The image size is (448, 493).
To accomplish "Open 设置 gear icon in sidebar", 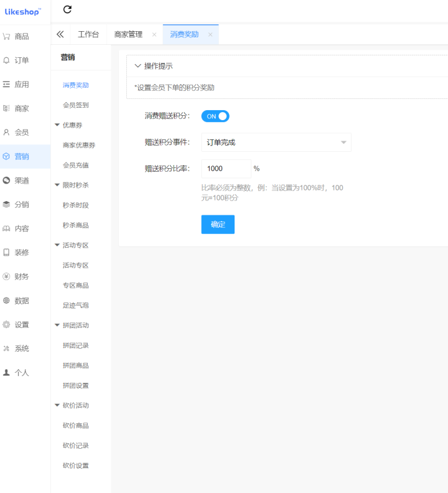I will coord(6,324).
